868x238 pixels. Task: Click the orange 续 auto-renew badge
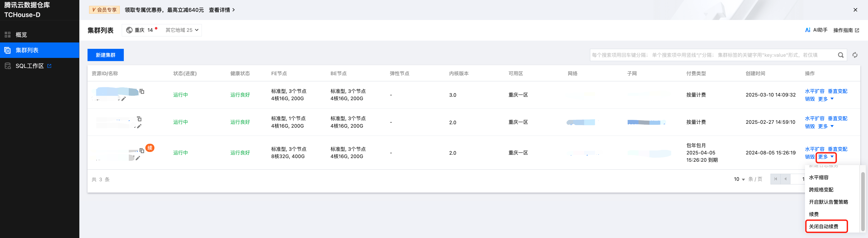(150, 148)
